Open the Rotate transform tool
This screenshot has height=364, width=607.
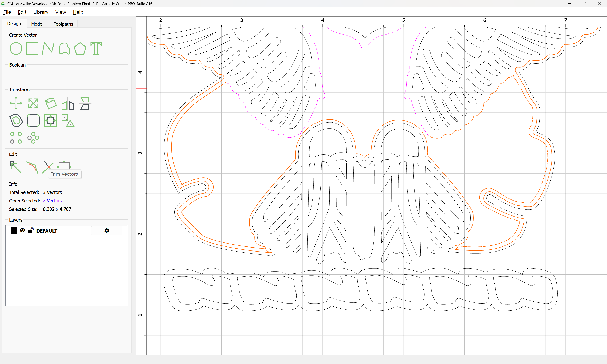pyautogui.click(x=51, y=103)
